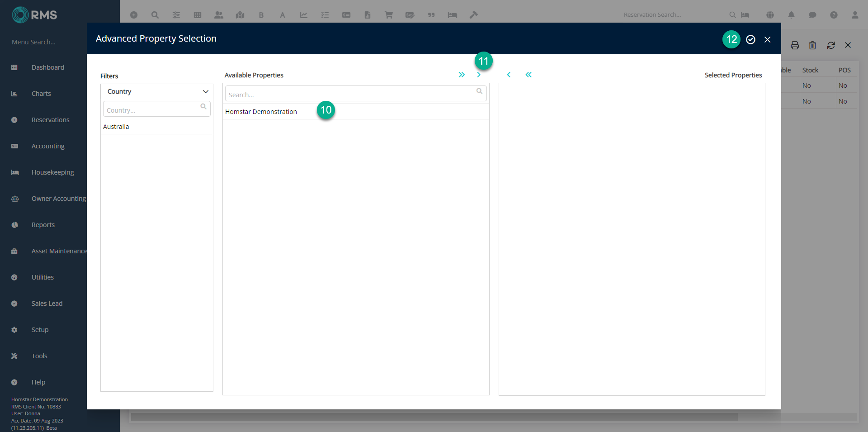Move all properties to selected with double-right arrow
Viewport: 868px width, 432px height.
pos(461,75)
